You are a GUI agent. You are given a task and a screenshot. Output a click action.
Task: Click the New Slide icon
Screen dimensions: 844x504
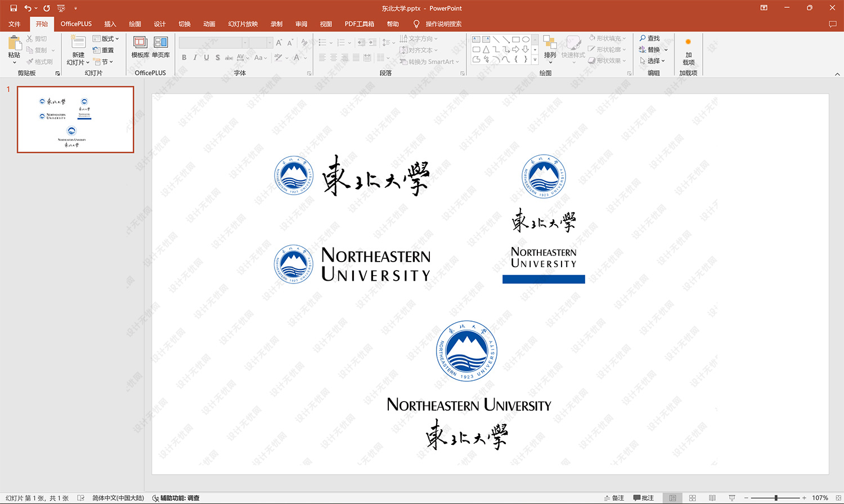click(x=78, y=42)
